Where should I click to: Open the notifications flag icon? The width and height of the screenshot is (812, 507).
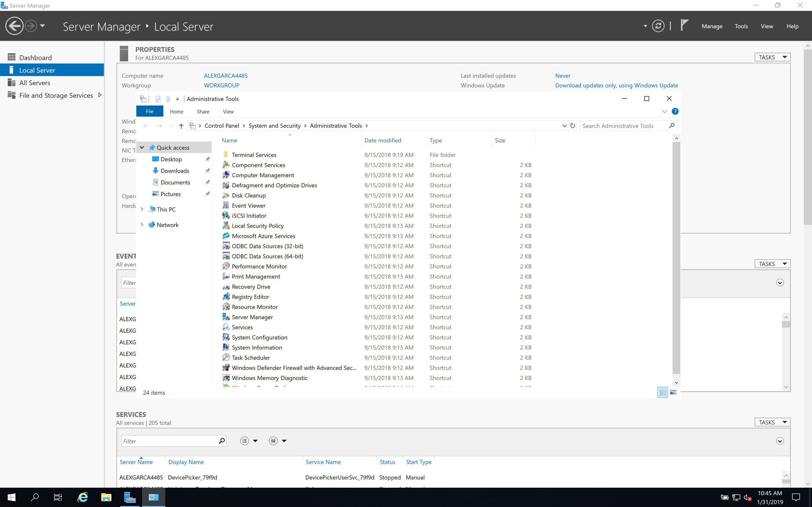[684, 25]
